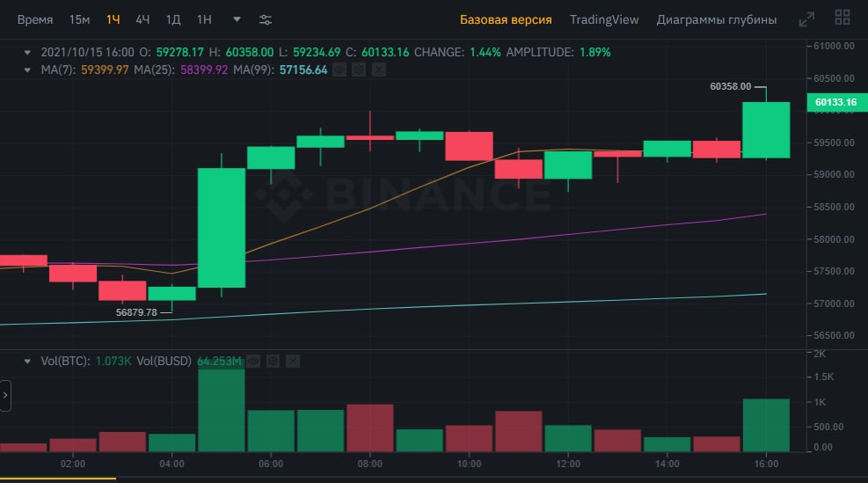Click the 58000.00 price axis label
Image resolution: width=868 pixels, height=483 pixels.
coord(834,239)
